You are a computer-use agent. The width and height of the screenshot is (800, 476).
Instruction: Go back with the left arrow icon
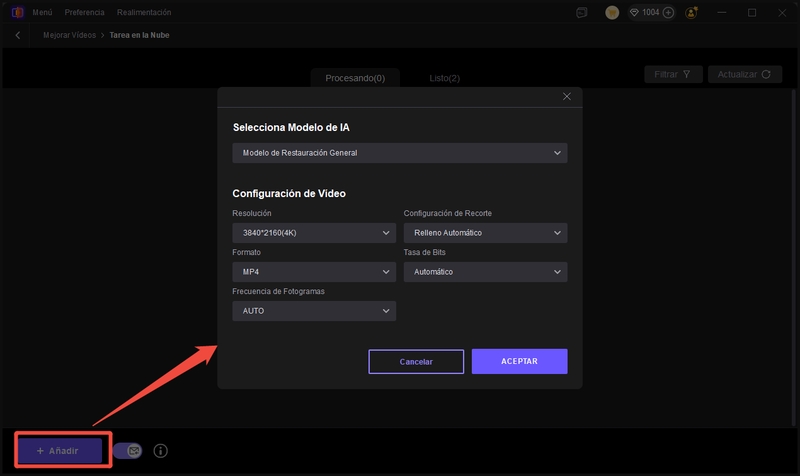point(18,35)
